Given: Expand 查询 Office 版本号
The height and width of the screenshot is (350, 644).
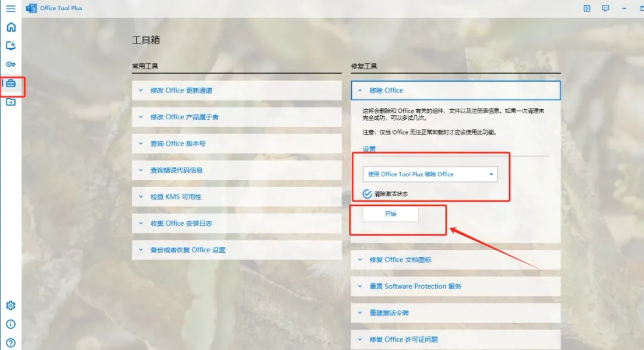Looking at the screenshot, I should click(237, 143).
